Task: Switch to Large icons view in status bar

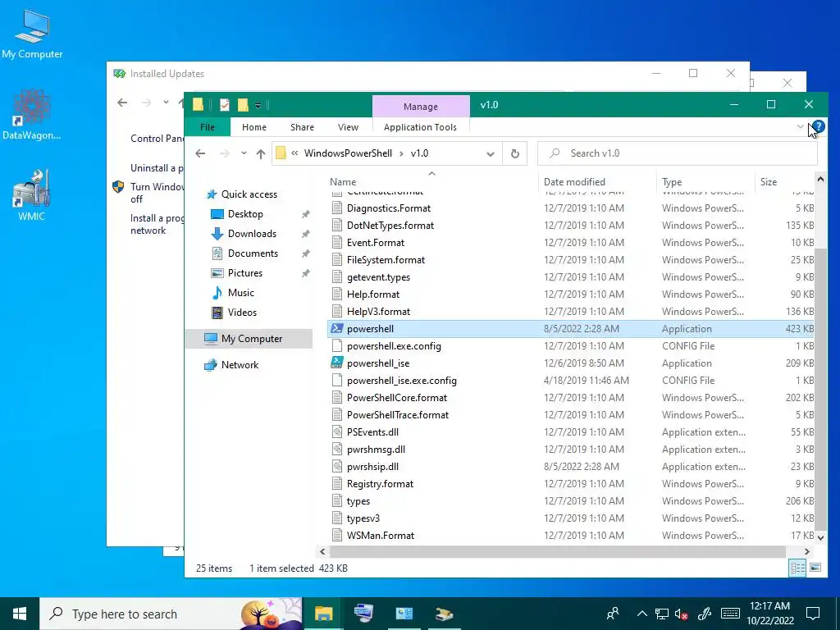Action: [815, 568]
